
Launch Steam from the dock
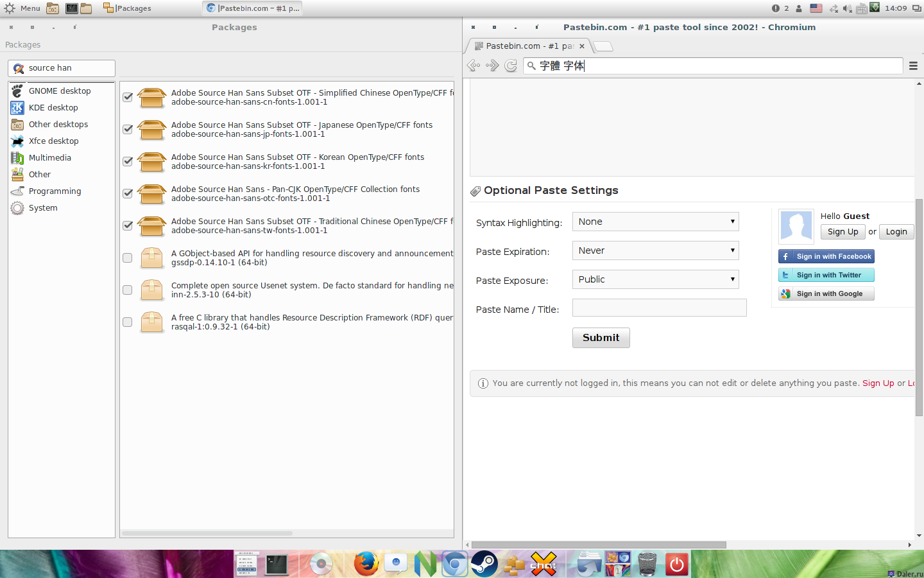484,564
